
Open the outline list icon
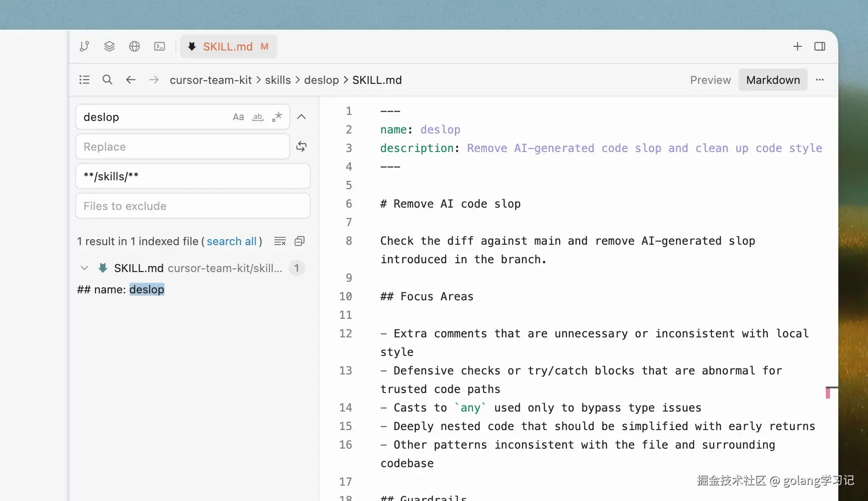point(84,80)
